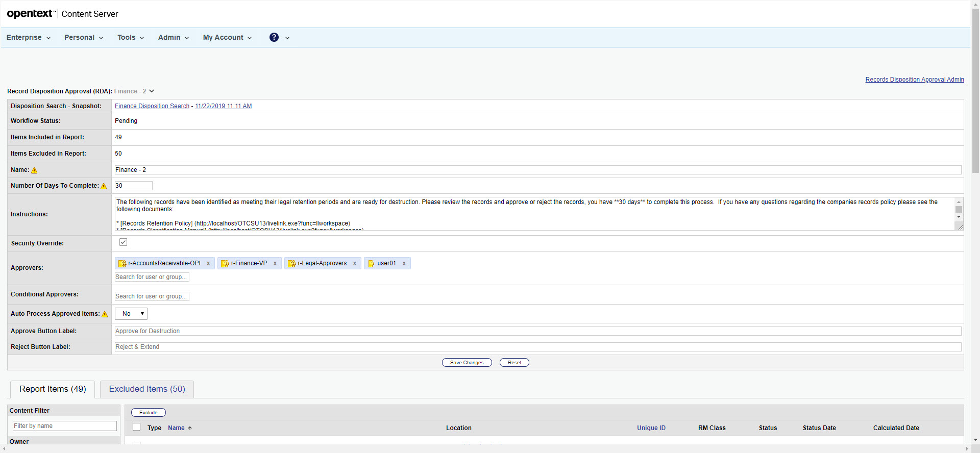Click the Instructions scroll down arrow
The height and width of the screenshot is (453, 980).
(959, 217)
